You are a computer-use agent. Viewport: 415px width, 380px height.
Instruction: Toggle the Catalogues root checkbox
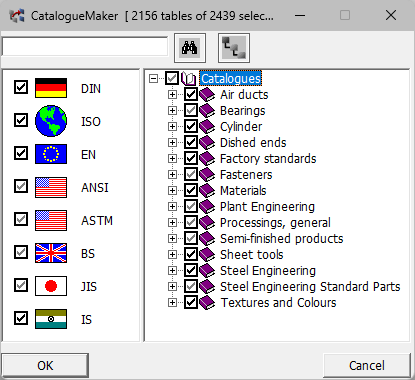[172, 79]
